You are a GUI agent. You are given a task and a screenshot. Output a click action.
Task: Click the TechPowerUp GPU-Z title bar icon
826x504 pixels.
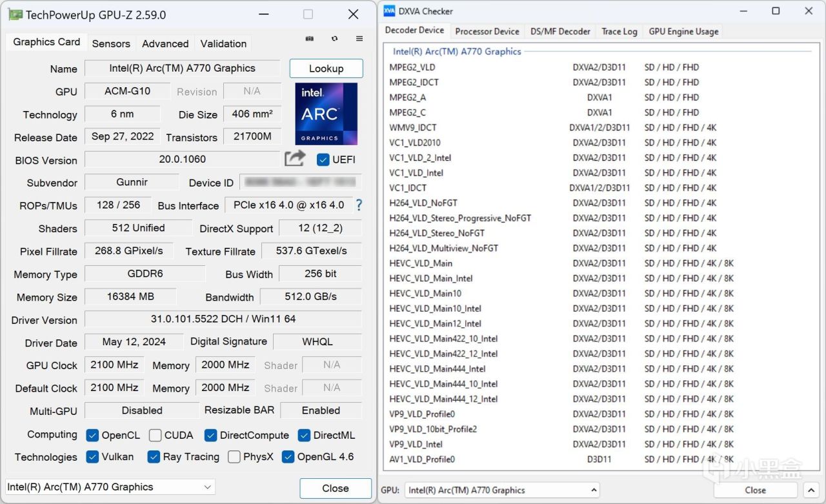(15, 15)
